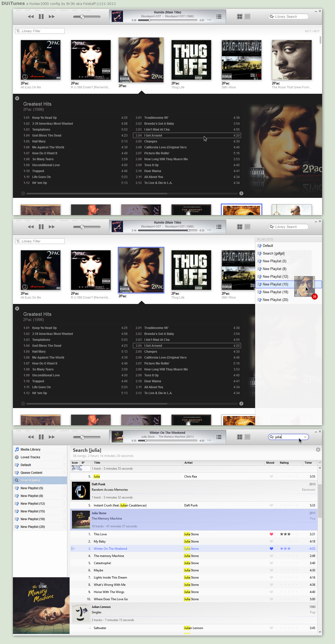Toggle loved heart for My Baby
This screenshot has height=644, width=335.
[271, 541]
